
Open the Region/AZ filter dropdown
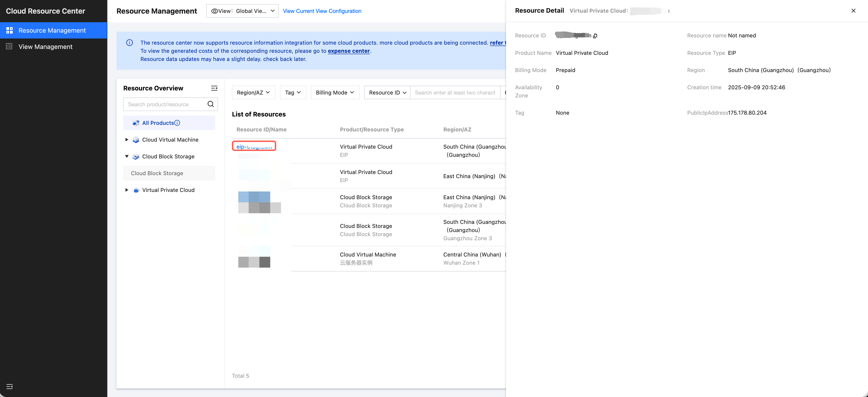[x=253, y=93]
